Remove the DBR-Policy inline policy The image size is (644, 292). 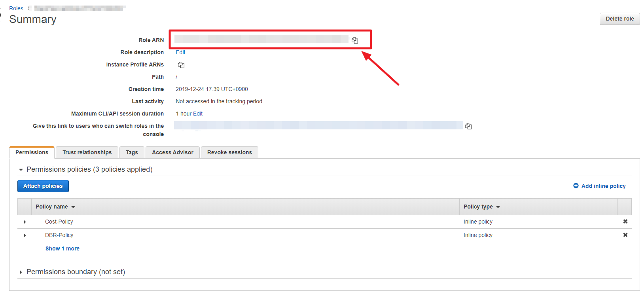coord(625,235)
